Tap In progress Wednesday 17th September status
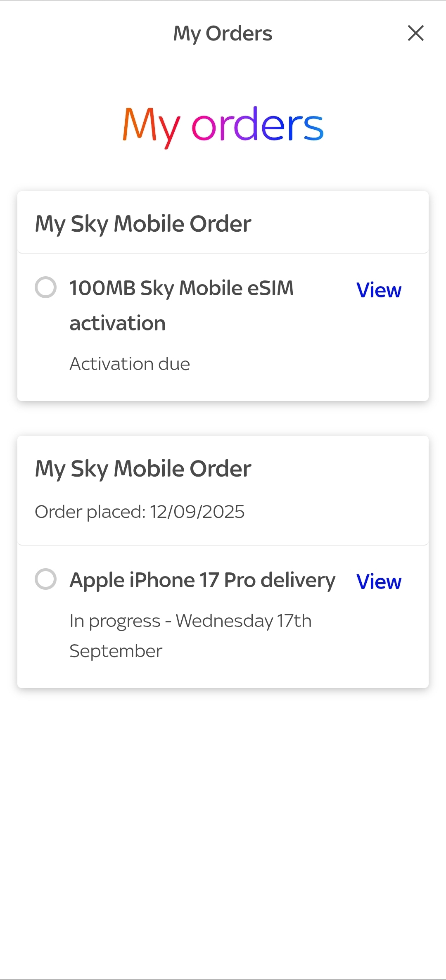The height and width of the screenshot is (980, 446). point(190,621)
